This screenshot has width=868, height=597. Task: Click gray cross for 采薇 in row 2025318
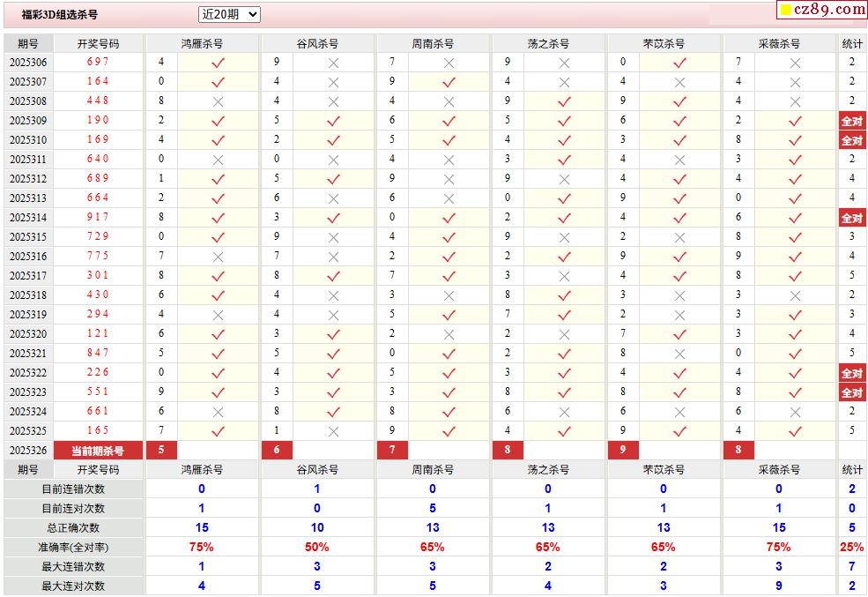tap(795, 295)
